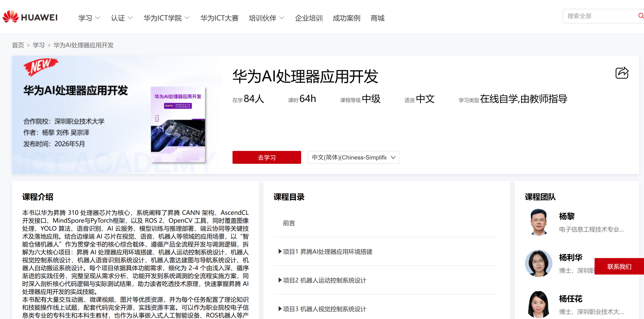644x319 pixels.
Task: Visit the 商城 menu item
Action: tap(377, 18)
